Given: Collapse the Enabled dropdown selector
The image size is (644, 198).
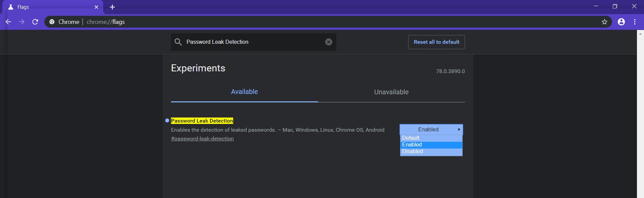Looking at the screenshot, I should coord(431,130).
